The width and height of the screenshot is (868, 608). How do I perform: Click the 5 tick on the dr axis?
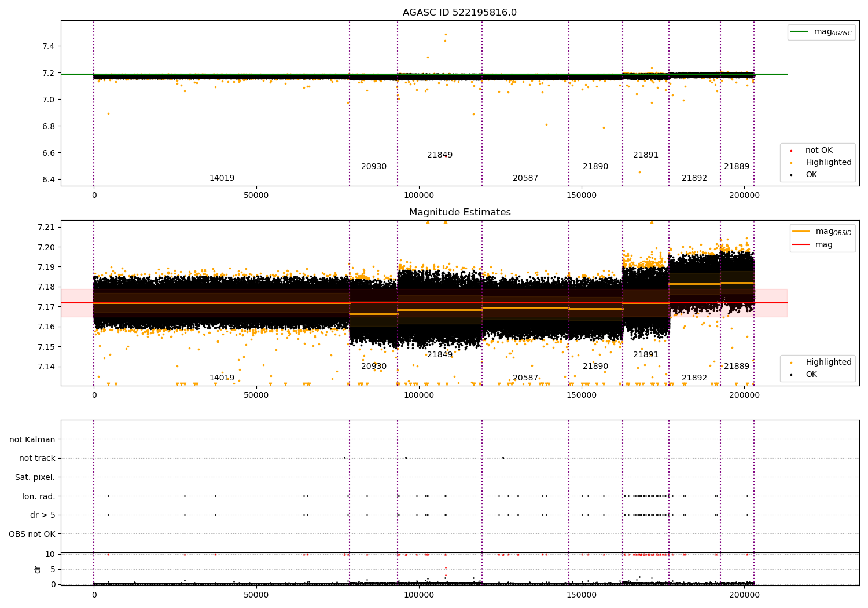pos(53,569)
